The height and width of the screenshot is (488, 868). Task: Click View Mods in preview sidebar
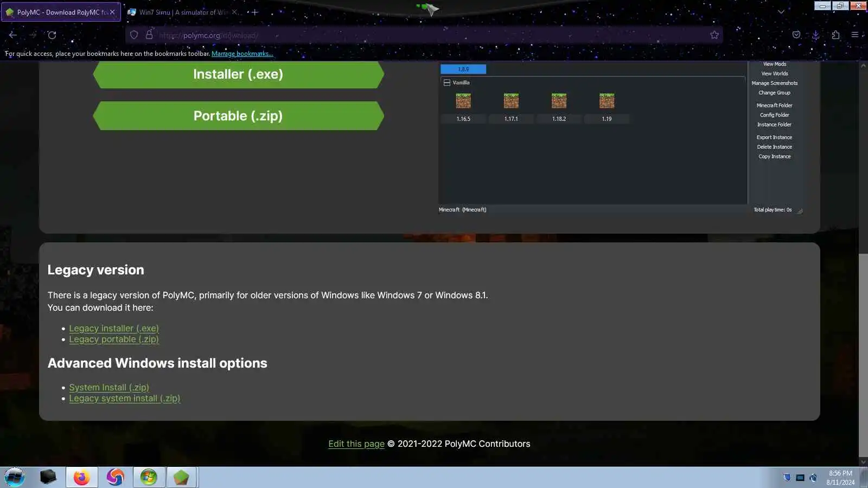(x=775, y=64)
